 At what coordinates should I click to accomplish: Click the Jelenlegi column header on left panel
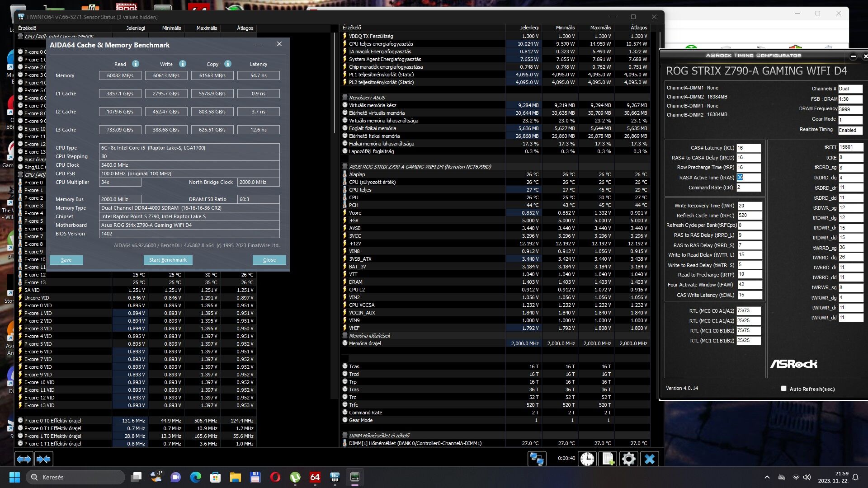click(135, 28)
